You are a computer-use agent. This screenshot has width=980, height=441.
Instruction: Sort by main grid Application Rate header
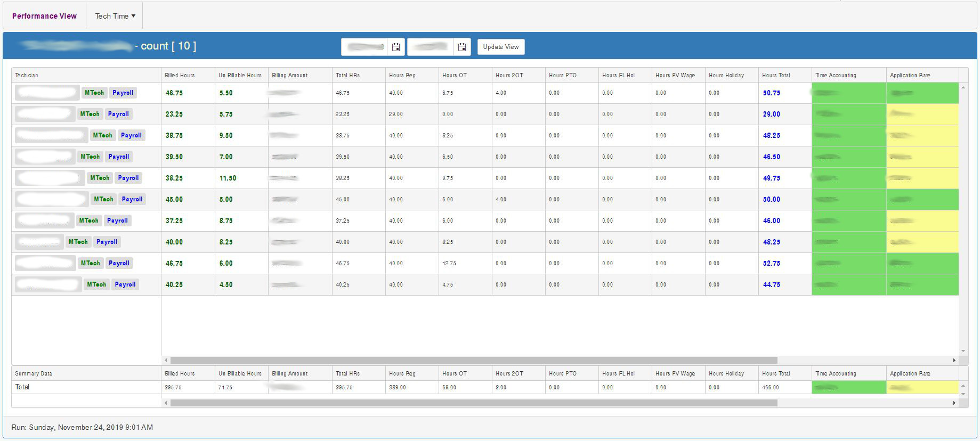coord(922,75)
